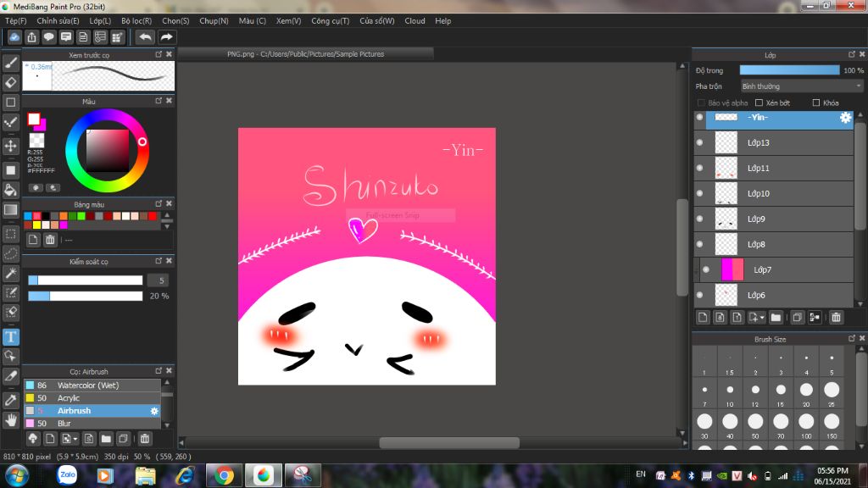Select the Lasso tool
This screenshot has width=868, height=488.
point(10,254)
